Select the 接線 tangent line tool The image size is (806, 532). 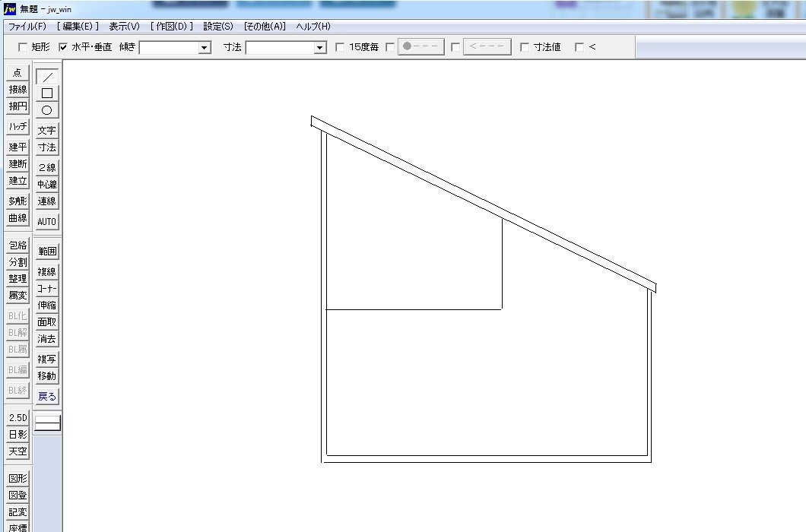coord(17,90)
